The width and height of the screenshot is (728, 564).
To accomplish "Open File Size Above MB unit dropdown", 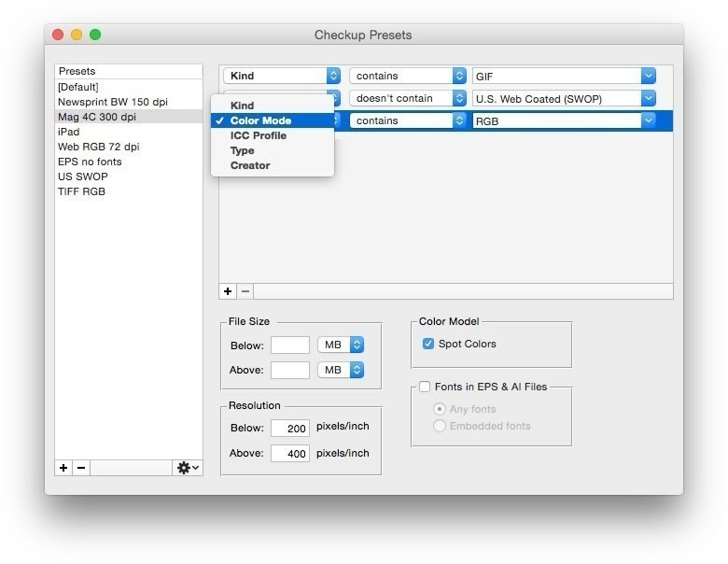I will tap(341, 370).
